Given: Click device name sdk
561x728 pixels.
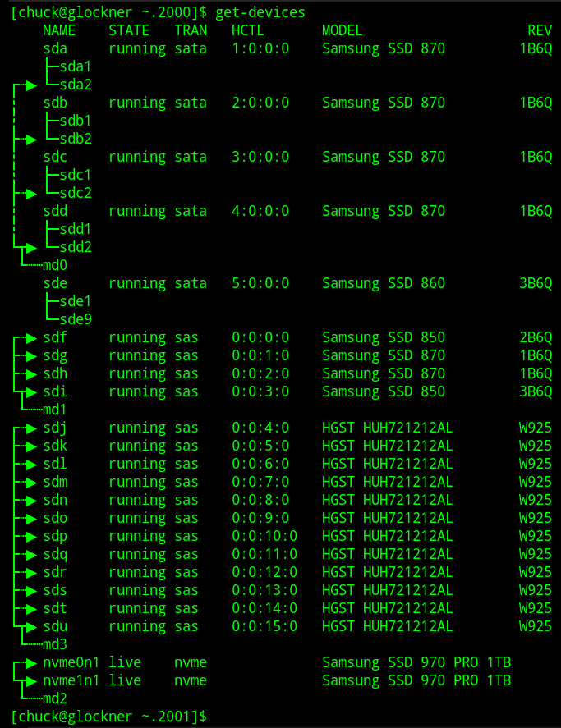Looking at the screenshot, I should point(55,446).
